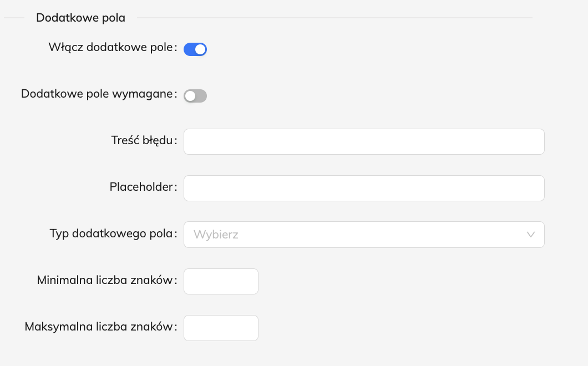
Task: Select the "Minimalna liczba znaków" number field
Action: pyautogui.click(x=221, y=281)
